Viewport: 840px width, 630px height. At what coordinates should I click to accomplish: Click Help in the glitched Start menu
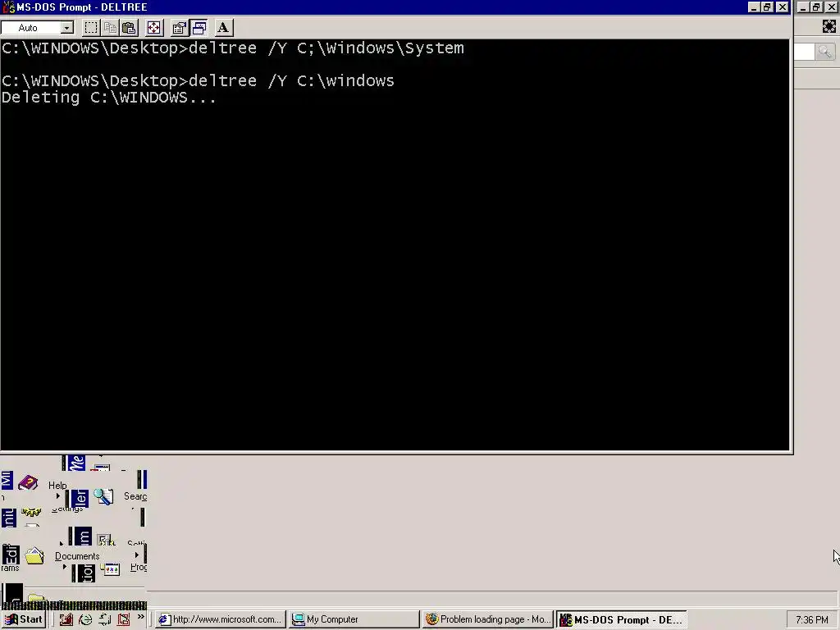58,486
